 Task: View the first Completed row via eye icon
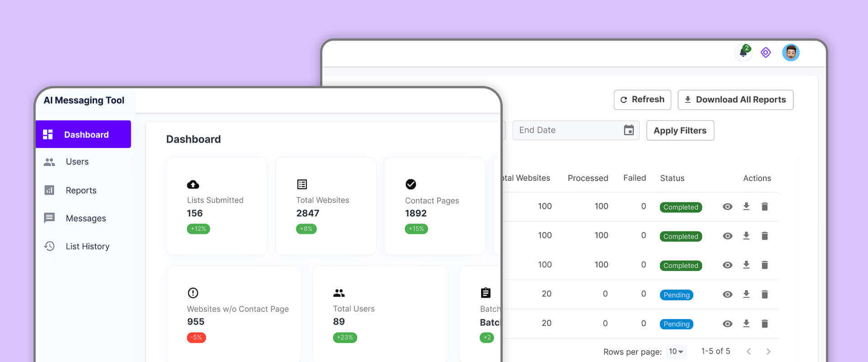(727, 207)
